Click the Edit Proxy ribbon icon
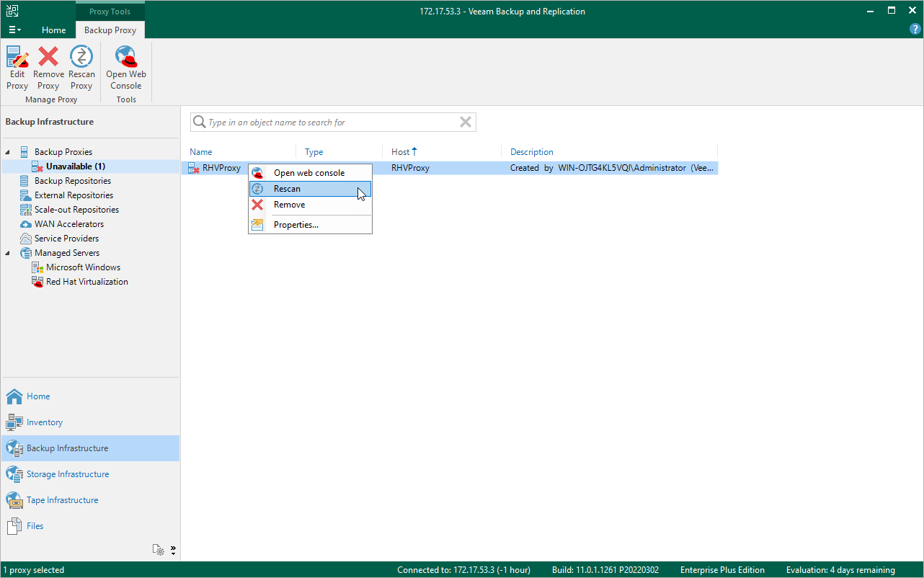 pos(17,56)
